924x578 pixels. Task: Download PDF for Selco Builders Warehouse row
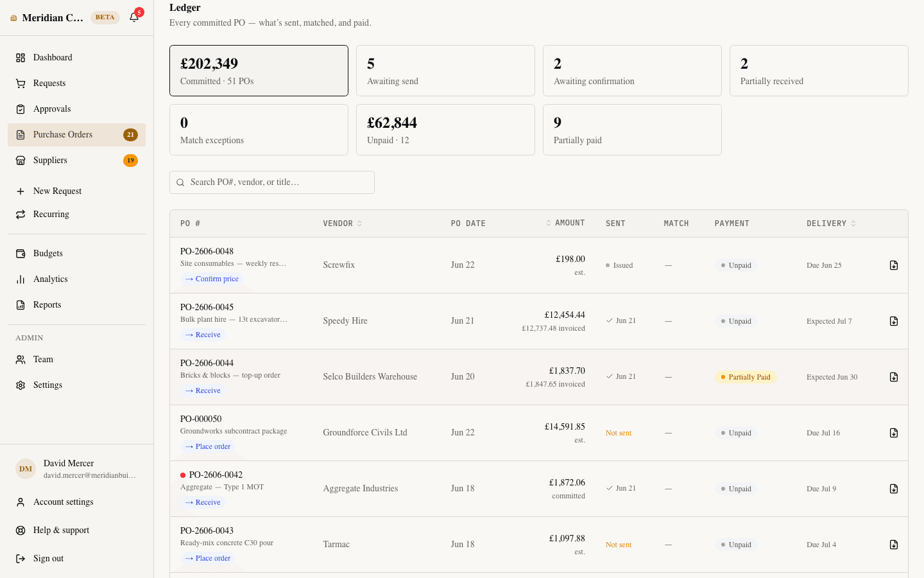894,377
